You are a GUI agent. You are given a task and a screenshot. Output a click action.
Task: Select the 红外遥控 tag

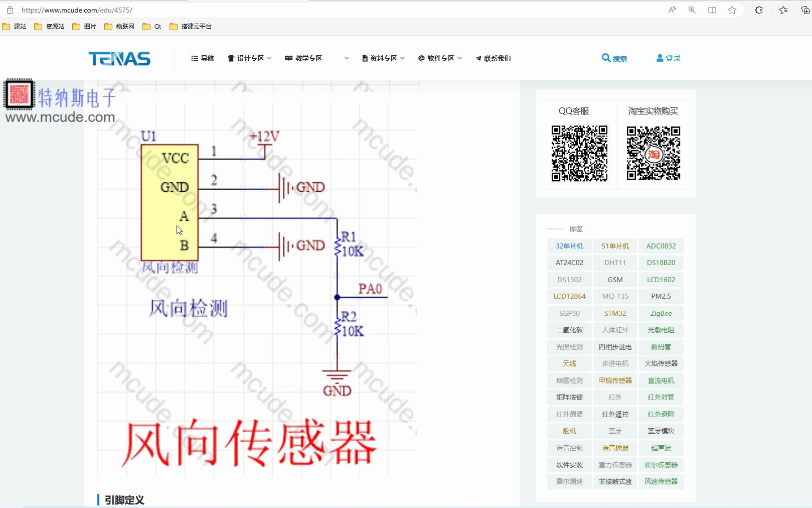point(615,414)
